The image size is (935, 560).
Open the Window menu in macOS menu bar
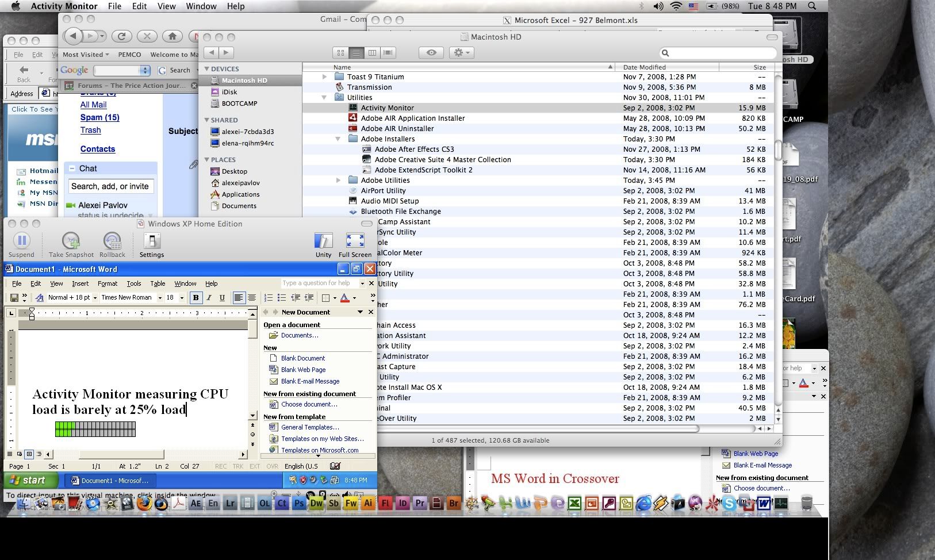(x=201, y=6)
